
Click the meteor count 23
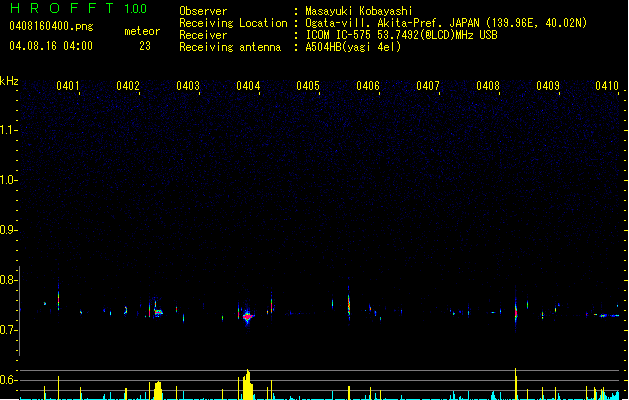tap(145, 46)
